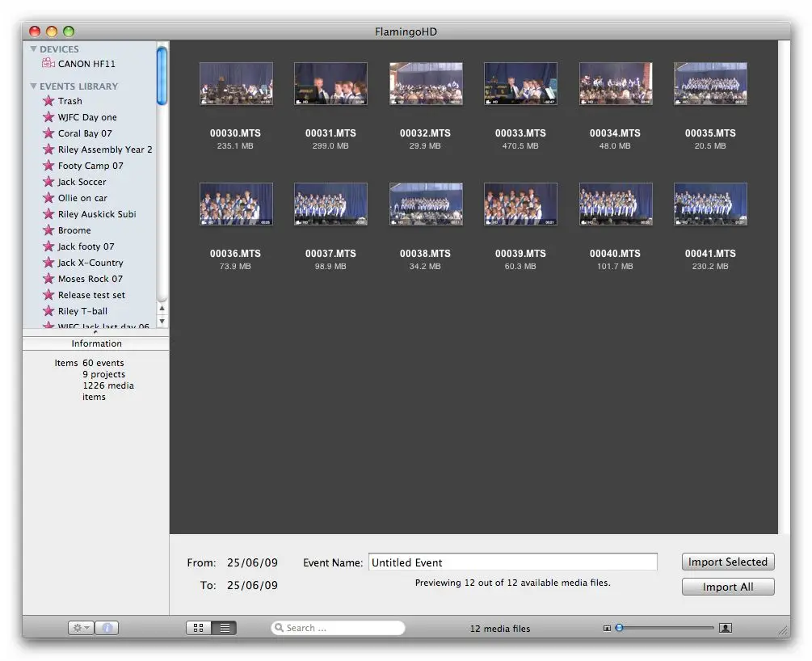This screenshot has width=812, height=661.
Task: Click the Broome star icon
Action: [48, 229]
